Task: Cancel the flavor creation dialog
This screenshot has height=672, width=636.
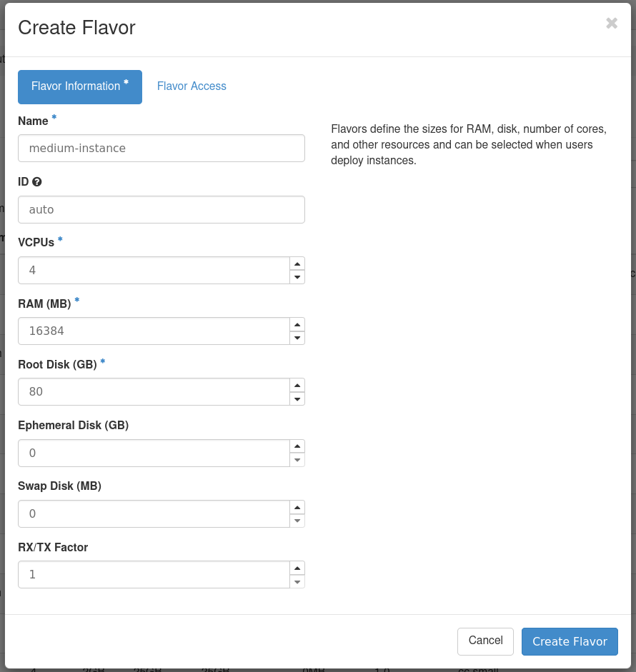Action: (485, 641)
